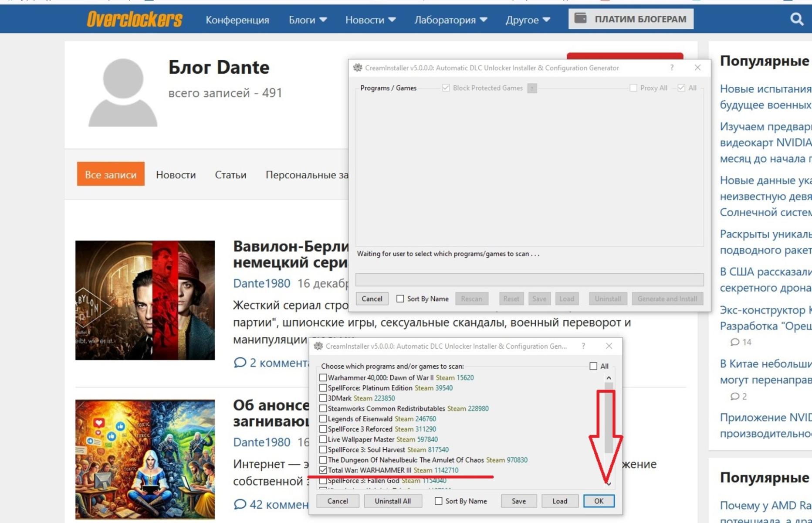The image size is (812, 523).
Task: Click Load in the scan selection dialog
Action: click(x=560, y=501)
